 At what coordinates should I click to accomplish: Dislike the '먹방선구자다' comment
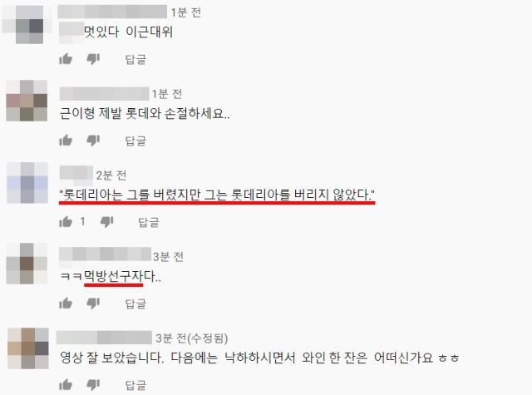[x=93, y=303]
